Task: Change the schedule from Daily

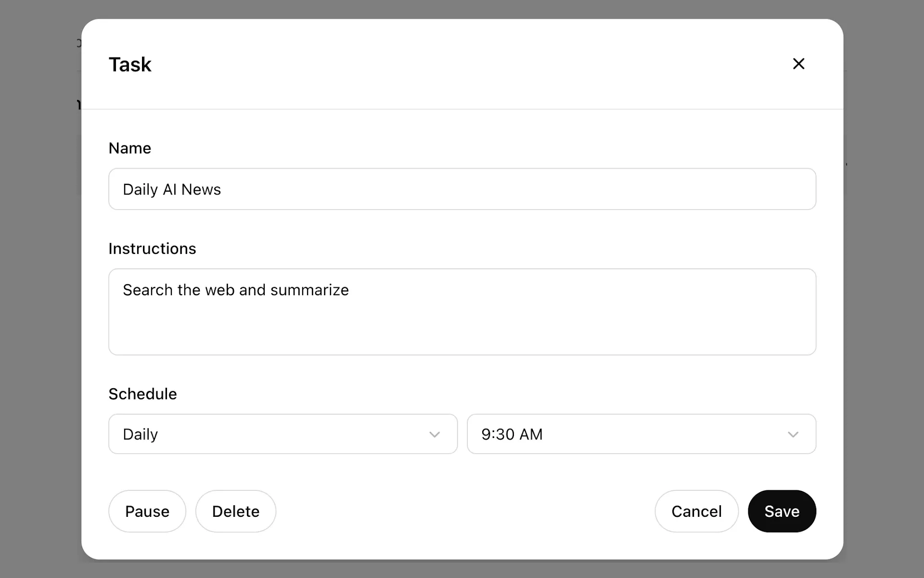Action: [x=282, y=434]
